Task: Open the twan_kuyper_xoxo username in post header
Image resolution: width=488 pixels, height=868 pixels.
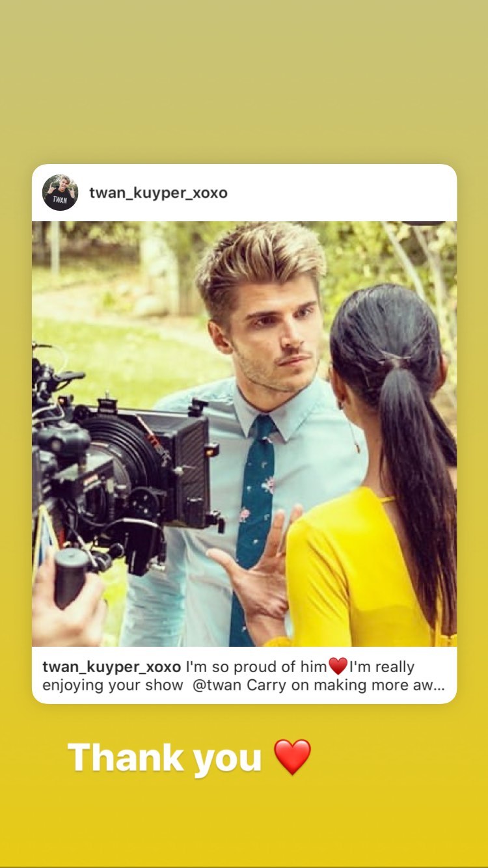Action: pos(158,193)
